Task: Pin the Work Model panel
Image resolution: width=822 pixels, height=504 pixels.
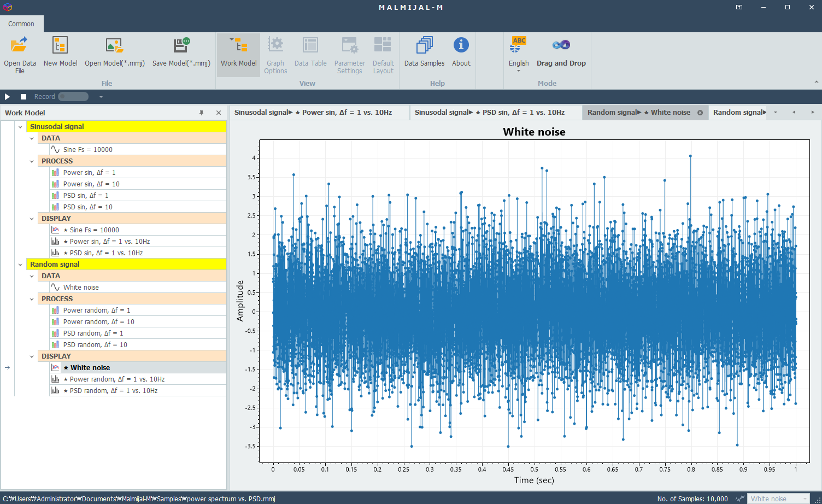Action: click(x=202, y=113)
